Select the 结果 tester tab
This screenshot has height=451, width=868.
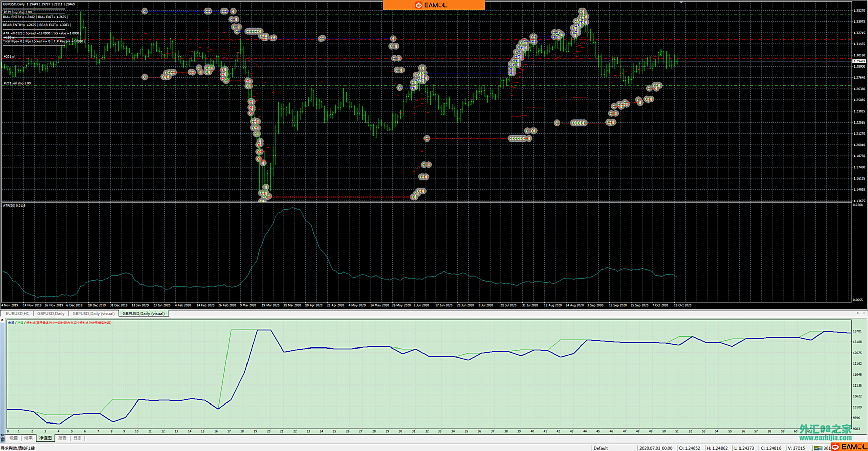(28, 438)
